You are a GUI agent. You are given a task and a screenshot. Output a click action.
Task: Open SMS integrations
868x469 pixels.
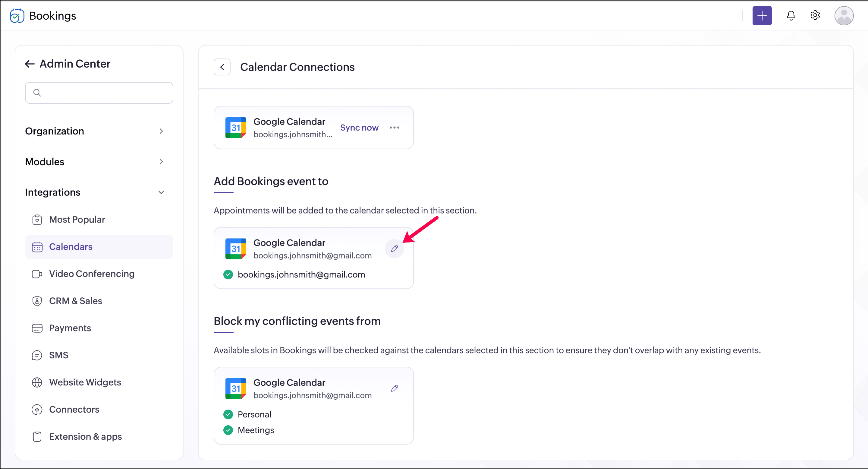tap(99, 355)
